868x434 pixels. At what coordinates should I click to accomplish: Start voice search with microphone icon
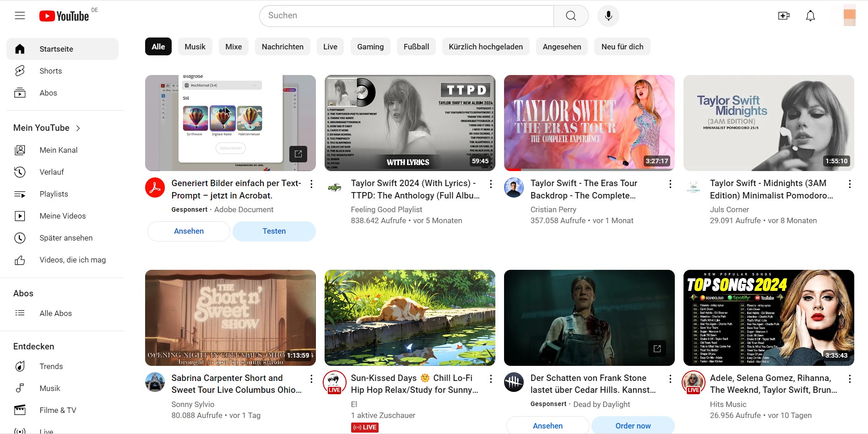pos(608,16)
